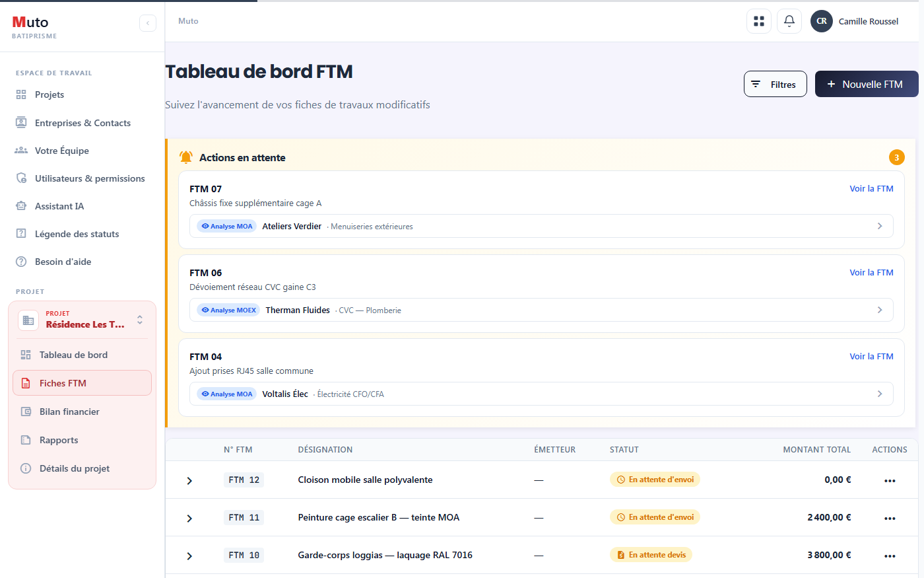
Task: Open the Filtres button
Action: coord(775,84)
